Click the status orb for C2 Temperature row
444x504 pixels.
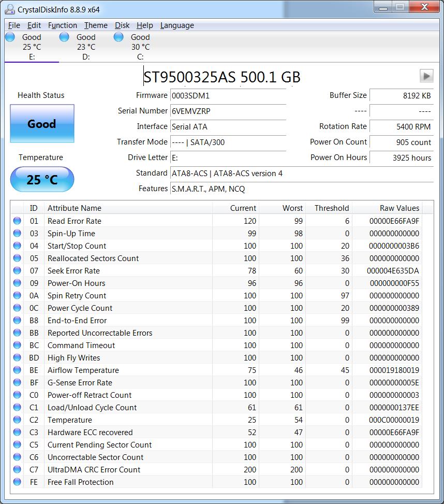coord(17,420)
